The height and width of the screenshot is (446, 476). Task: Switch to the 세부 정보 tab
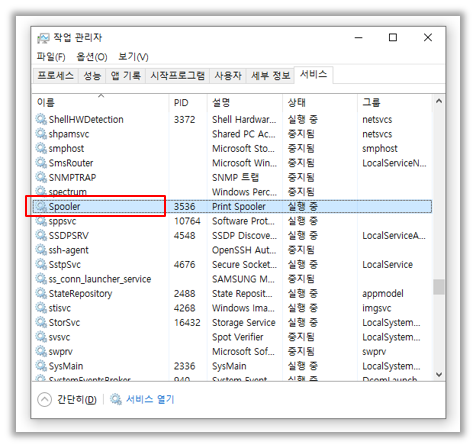pyautogui.click(x=271, y=76)
